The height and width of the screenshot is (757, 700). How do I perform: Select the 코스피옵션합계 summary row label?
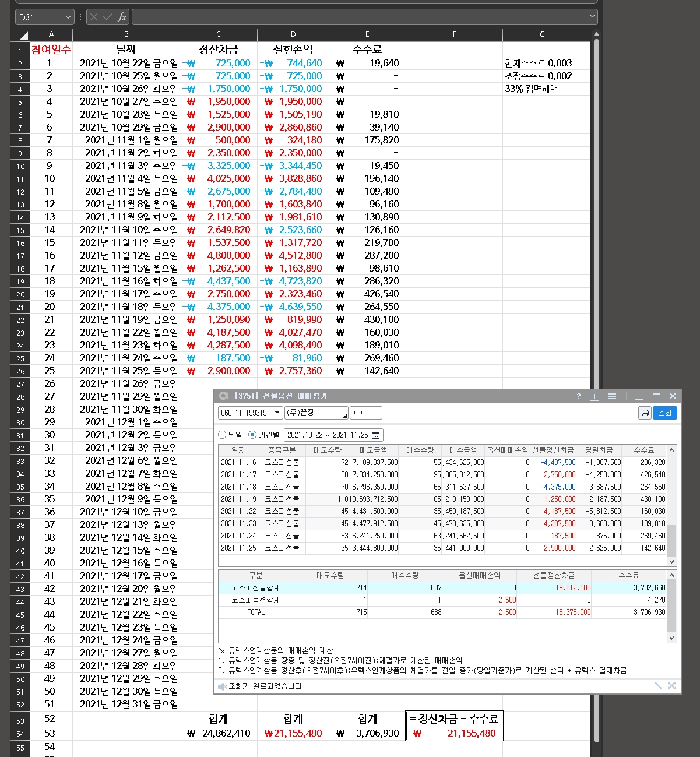[x=256, y=600]
